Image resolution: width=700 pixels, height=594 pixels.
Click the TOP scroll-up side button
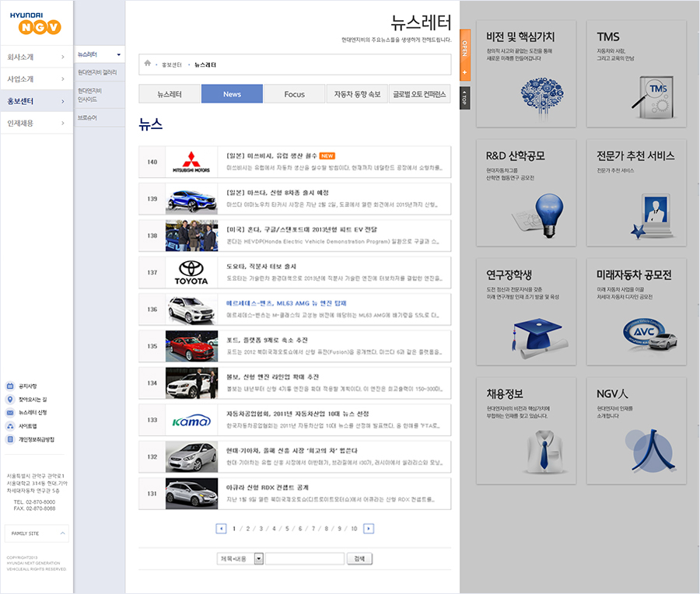coord(465,98)
